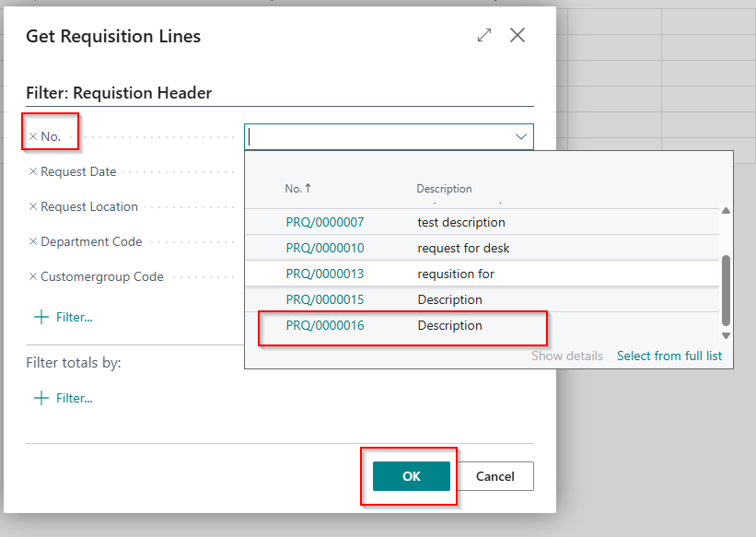Remove the No. filter with its X icon
The width and height of the screenshot is (756, 537).
33,136
